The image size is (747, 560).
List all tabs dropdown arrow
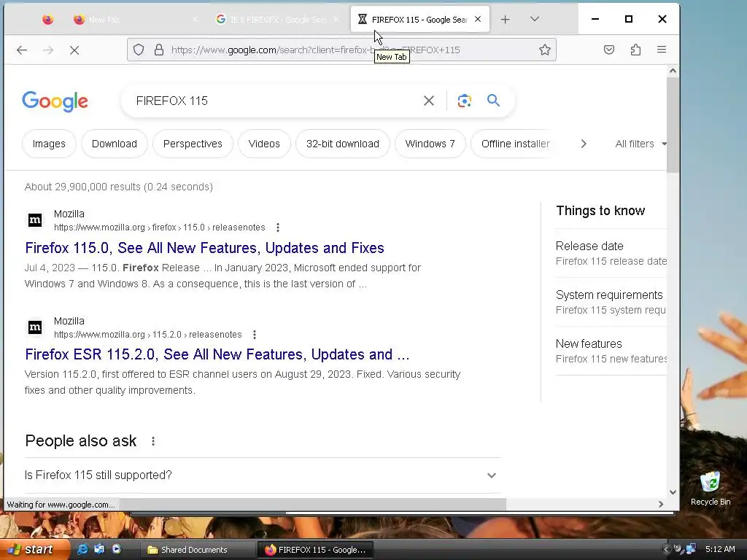(x=535, y=19)
